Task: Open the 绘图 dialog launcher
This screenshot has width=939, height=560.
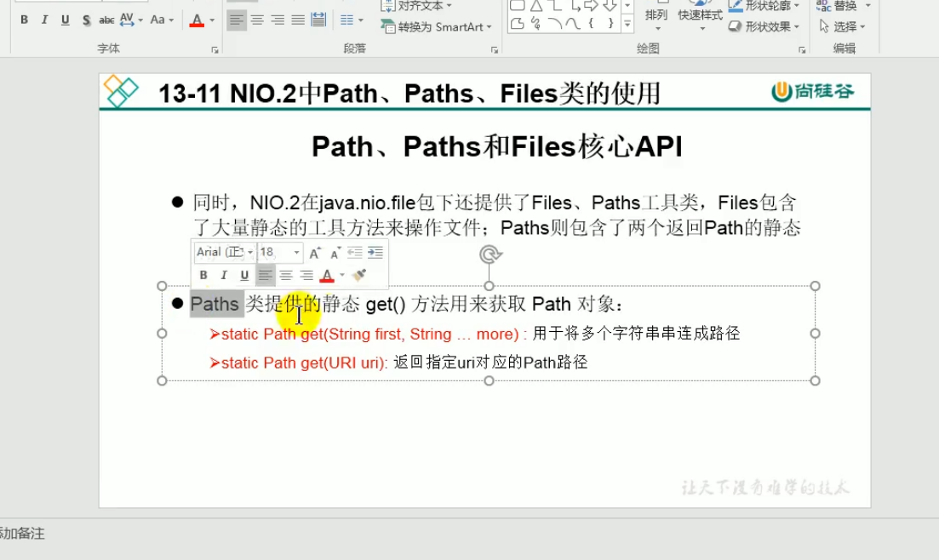Action: coord(802,50)
